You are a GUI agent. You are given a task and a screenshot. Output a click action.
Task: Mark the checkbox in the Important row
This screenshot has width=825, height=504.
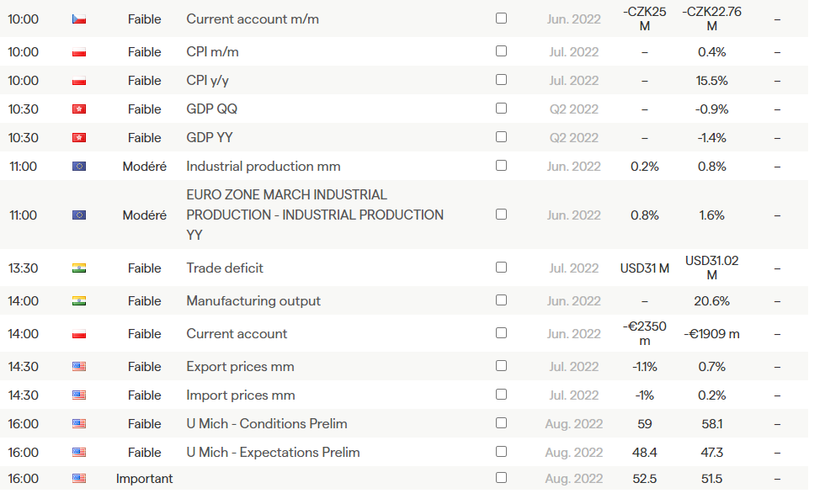pyautogui.click(x=501, y=478)
